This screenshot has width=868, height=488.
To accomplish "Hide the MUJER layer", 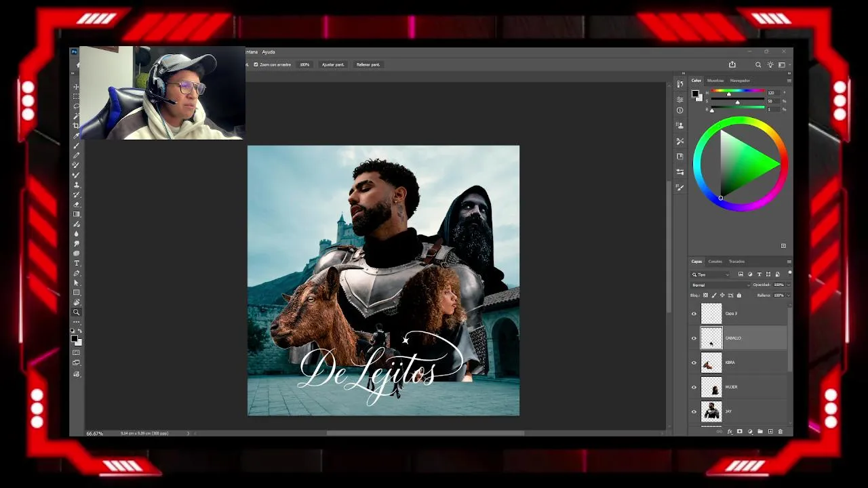I will coord(694,387).
